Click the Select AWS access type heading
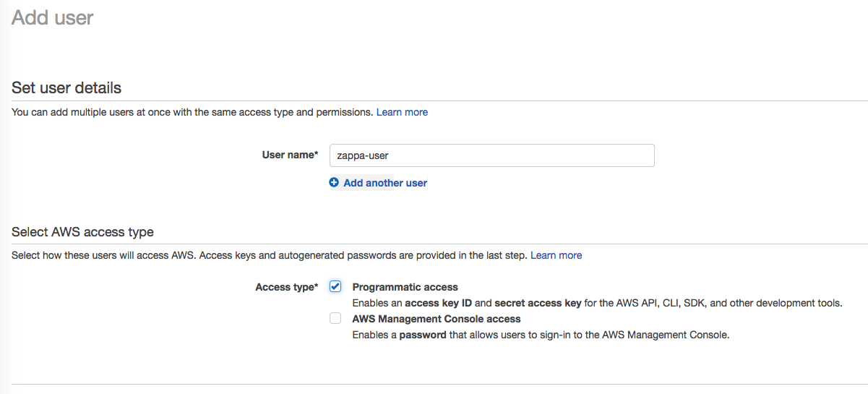The image size is (868, 394). point(82,232)
